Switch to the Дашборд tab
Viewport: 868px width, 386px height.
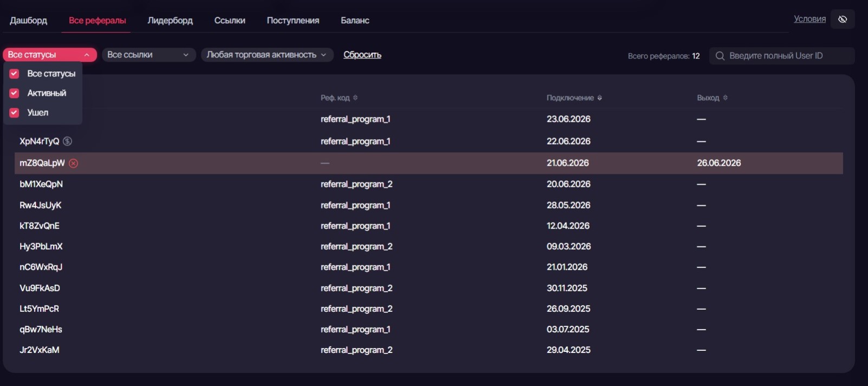29,21
